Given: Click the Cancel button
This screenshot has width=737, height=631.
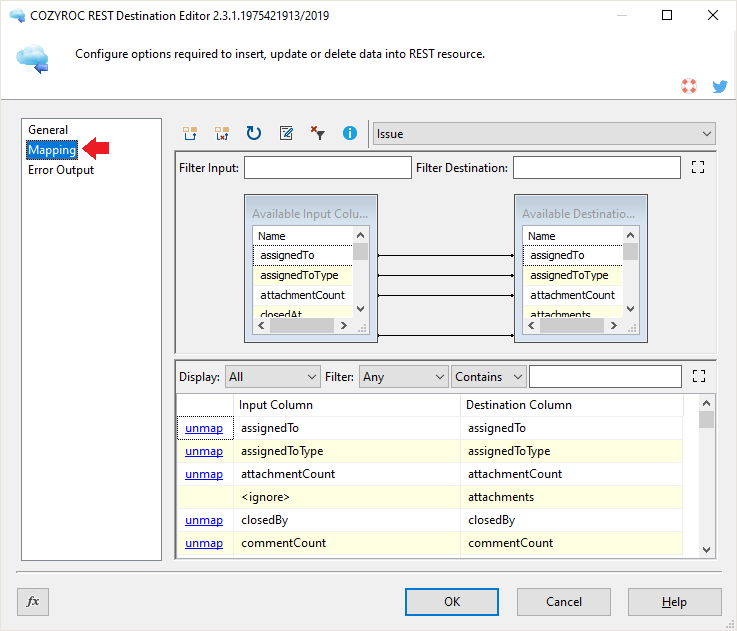Looking at the screenshot, I should click(564, 601).
